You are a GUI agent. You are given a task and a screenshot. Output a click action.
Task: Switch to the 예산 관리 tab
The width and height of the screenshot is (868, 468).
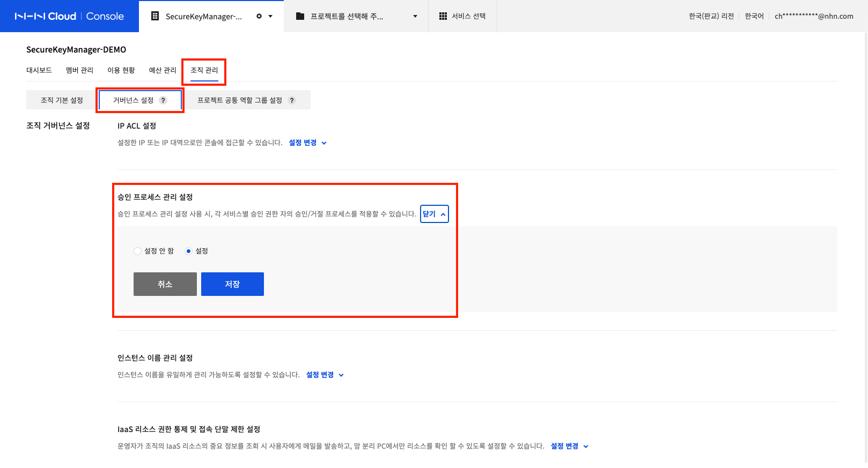[163, 70]
